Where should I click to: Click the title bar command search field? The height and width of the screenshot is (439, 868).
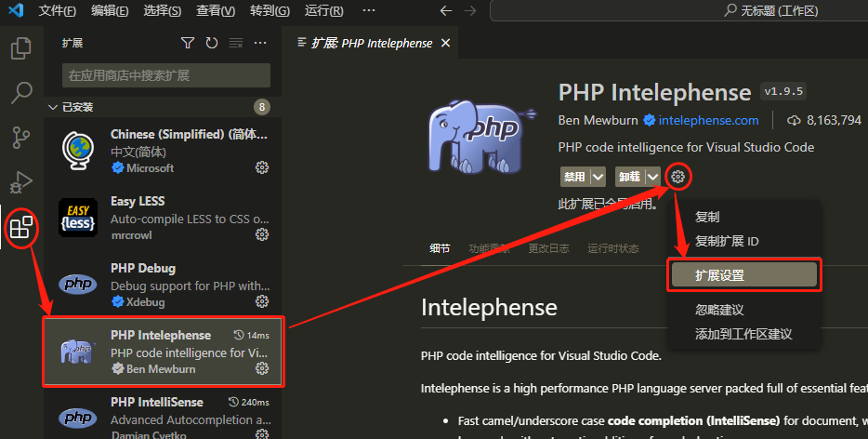click(678, 10)
